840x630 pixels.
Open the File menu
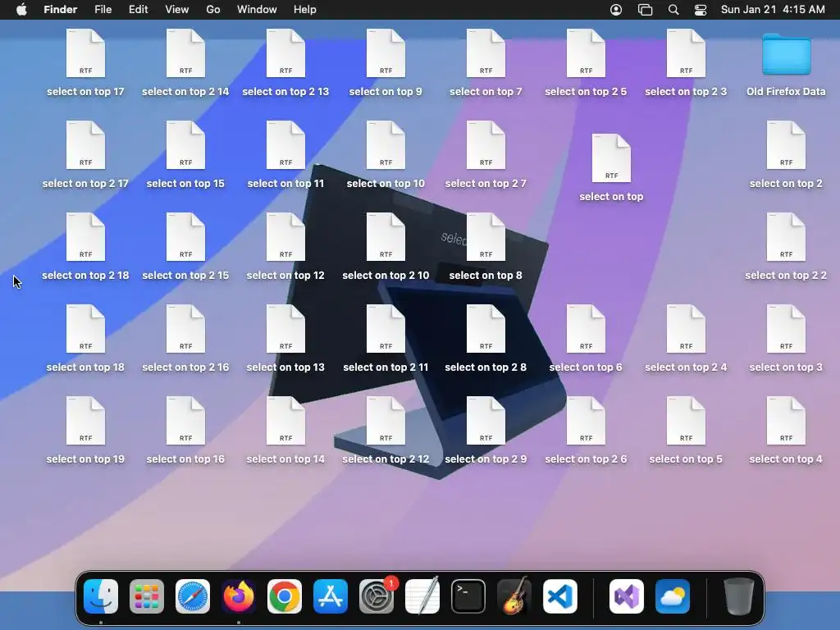coord(103,10)
